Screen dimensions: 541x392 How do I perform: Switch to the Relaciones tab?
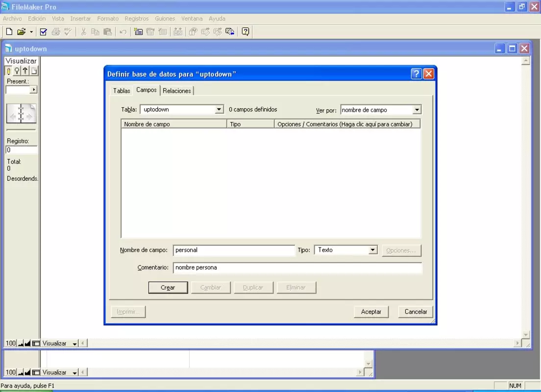[x=176, y=91]
